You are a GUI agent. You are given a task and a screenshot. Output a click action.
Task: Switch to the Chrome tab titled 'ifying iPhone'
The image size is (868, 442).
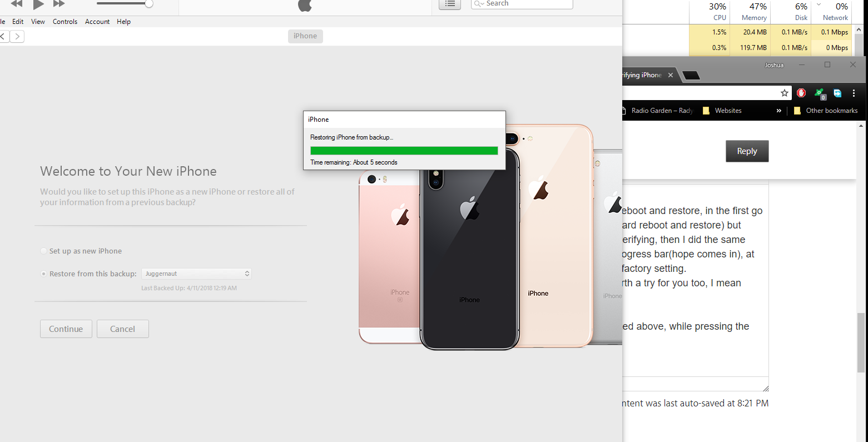pyautogui.click(x=642, y=75)
